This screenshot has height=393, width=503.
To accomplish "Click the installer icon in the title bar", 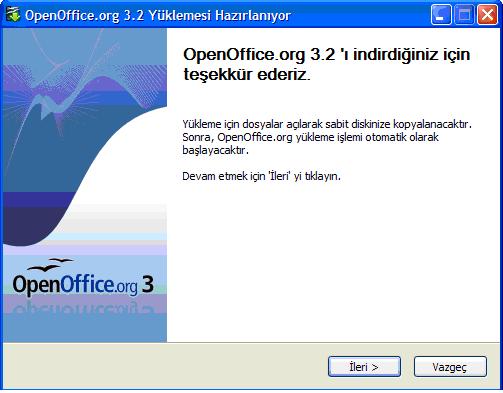I will (13, 15).
